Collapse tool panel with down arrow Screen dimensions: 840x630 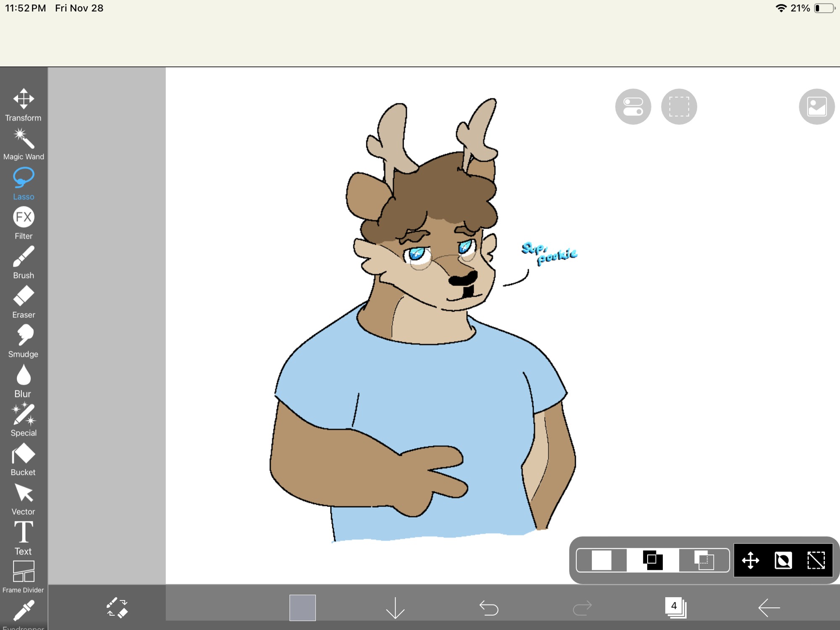point(395,608)
